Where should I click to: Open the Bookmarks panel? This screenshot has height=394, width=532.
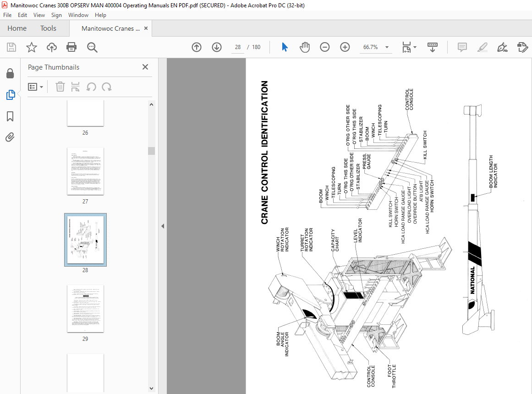tap(10, 116)
